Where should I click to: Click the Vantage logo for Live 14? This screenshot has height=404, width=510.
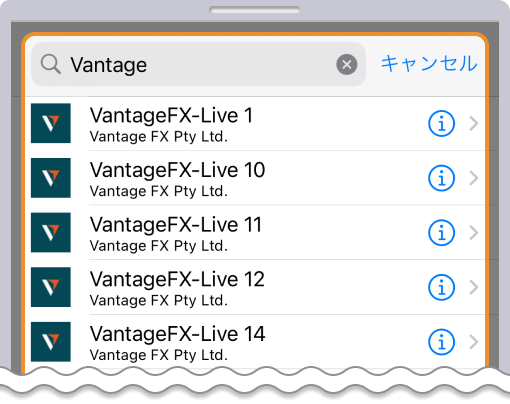click(51, 342)
